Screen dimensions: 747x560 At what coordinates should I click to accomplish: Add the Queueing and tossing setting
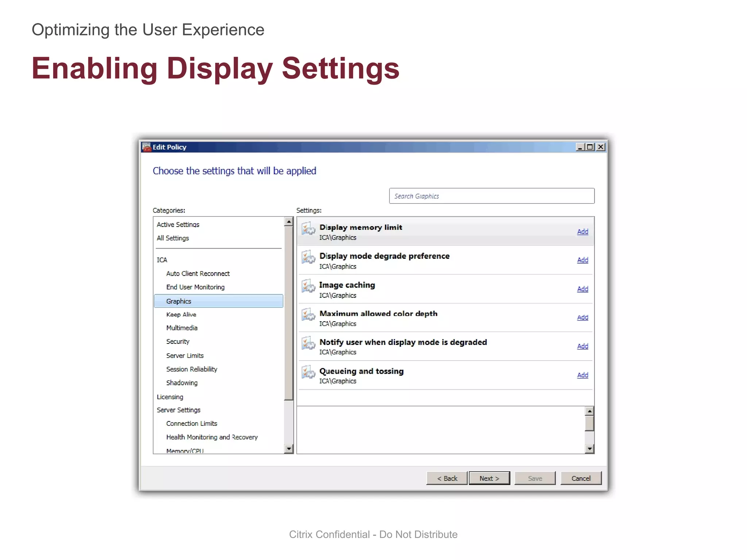click(582, 375)
